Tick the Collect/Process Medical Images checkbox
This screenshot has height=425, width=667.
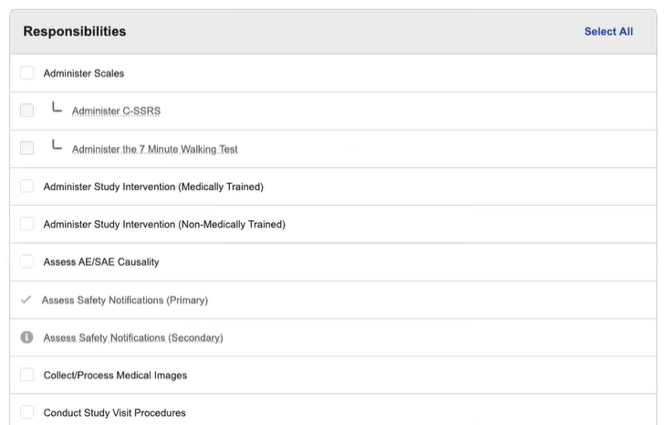[x=27, y=375]
